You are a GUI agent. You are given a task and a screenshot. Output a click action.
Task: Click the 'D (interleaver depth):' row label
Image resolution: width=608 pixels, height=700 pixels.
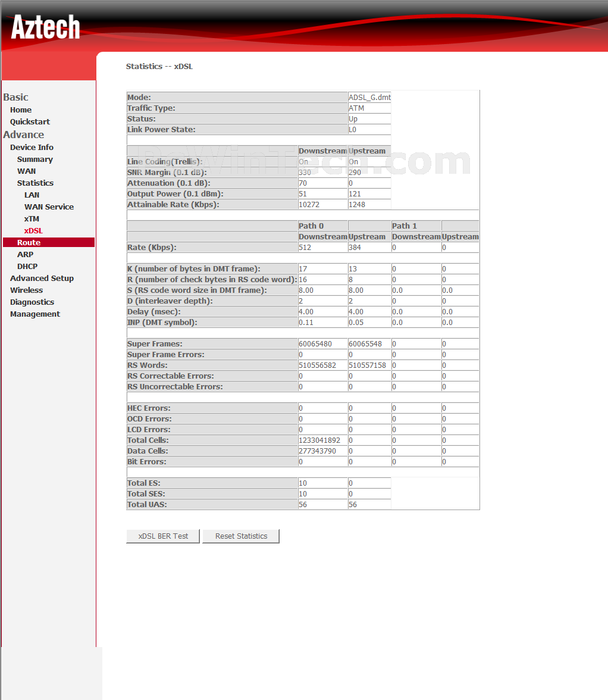[170, 301]
